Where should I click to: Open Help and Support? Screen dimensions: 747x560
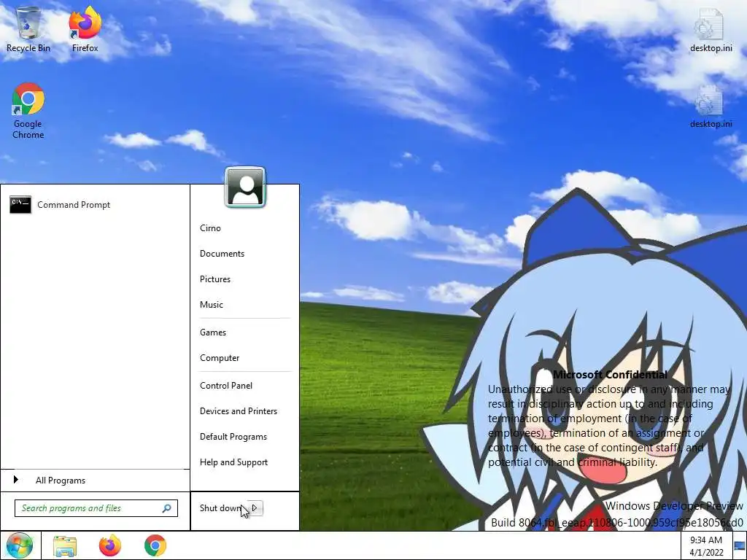point(233,462)
